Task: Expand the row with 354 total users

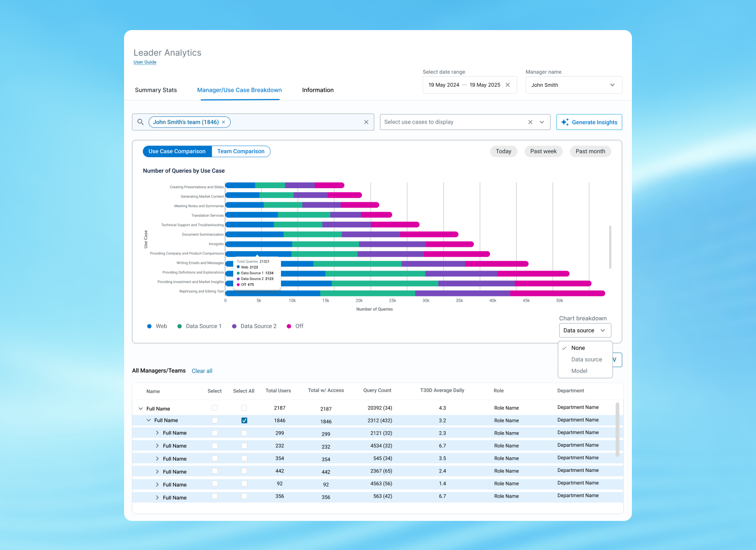Action: [157, 459]
